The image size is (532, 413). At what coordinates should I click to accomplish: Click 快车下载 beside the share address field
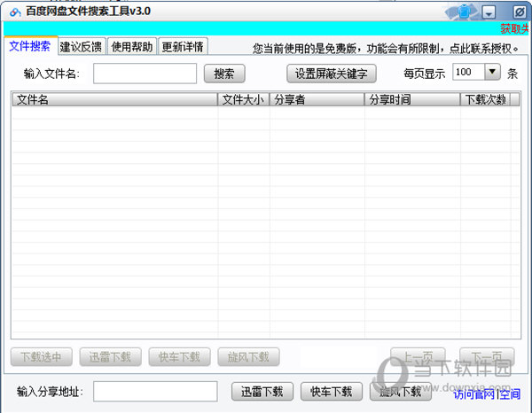click(332, 392)
